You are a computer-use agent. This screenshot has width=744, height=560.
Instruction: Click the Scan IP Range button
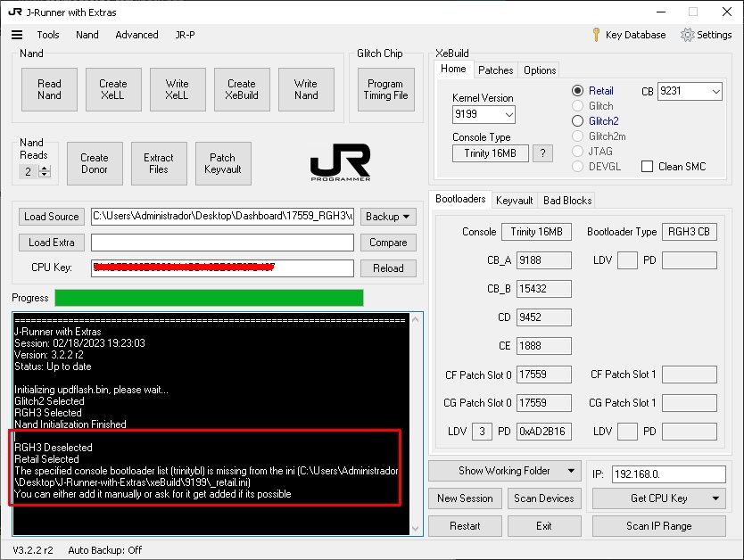pos(658,526)
